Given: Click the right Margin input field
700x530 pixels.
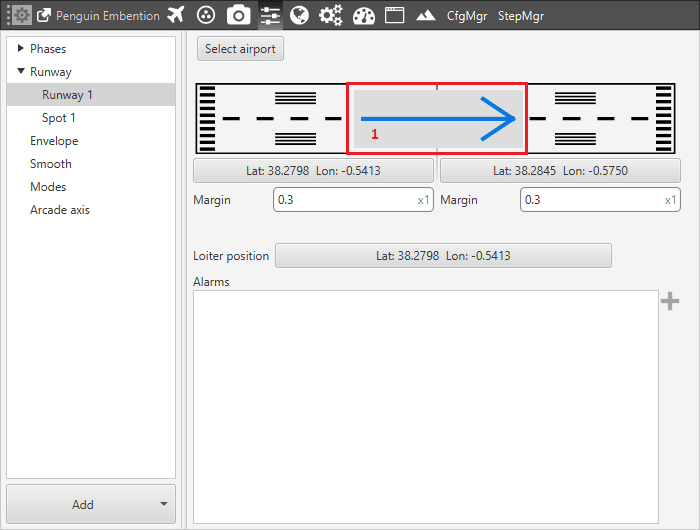Looking at the screenshot, I should (x=600, y=200).
